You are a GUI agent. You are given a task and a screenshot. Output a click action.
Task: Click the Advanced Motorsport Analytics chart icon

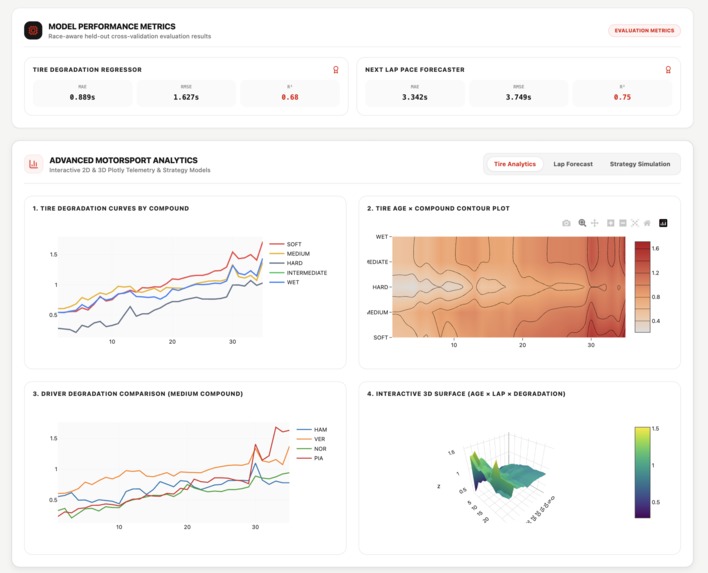33,164
